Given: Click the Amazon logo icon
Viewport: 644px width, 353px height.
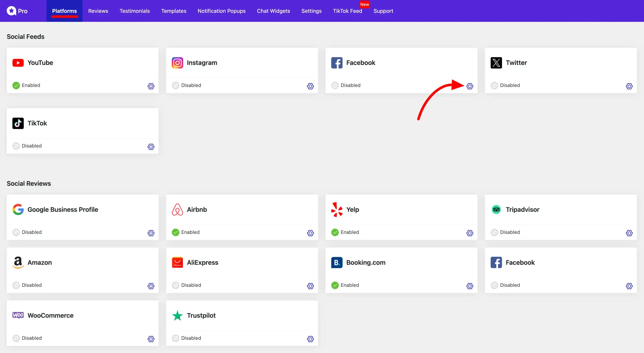Looking at the screenshot, I should point(18,262).
